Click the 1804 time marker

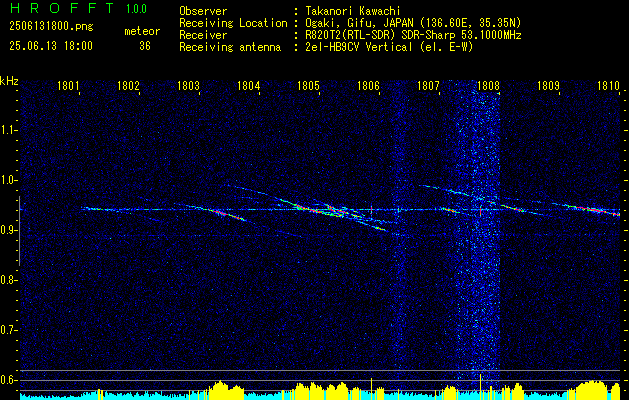(x=248, y=85)
